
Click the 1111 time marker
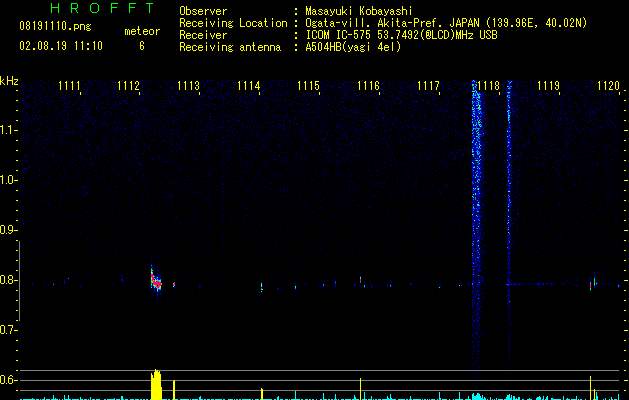(69, 86)
